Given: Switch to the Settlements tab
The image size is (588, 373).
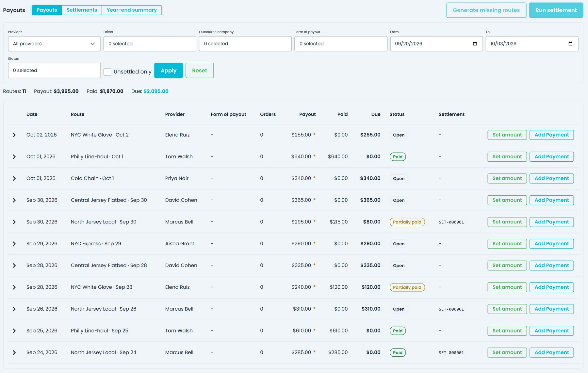Looking at the screenshot, I should (82, 10).
